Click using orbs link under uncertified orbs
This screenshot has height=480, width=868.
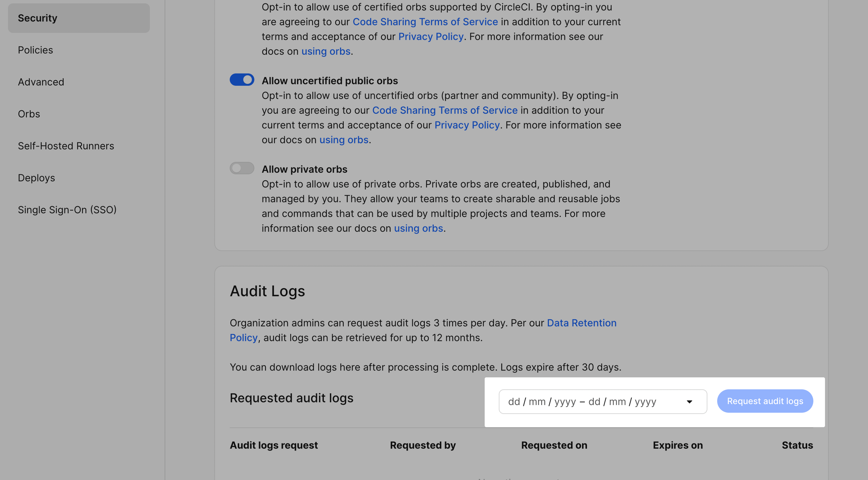pos(344,140)
